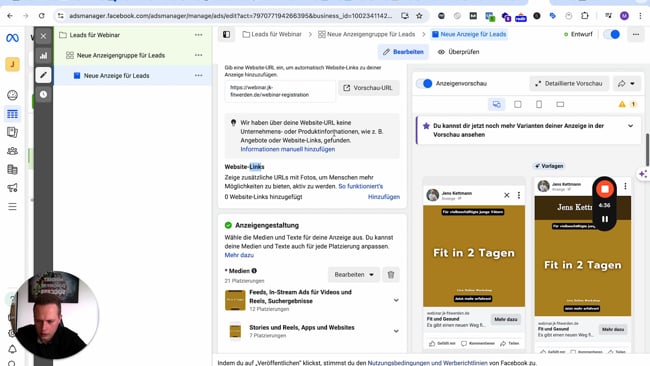Select the vertical mobile preview format icon

(x=539, y=104)
